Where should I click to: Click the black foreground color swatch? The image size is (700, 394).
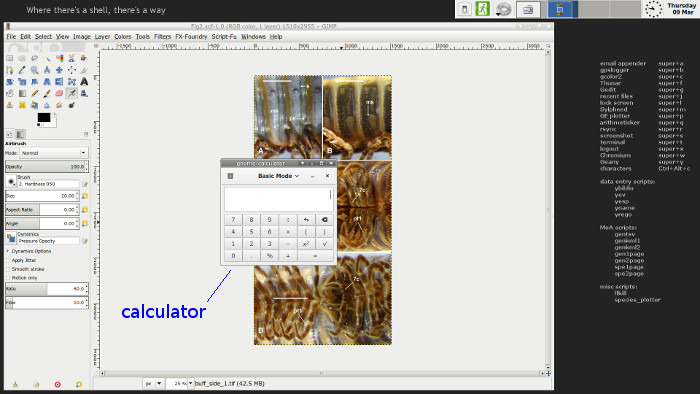pos(44,117)
